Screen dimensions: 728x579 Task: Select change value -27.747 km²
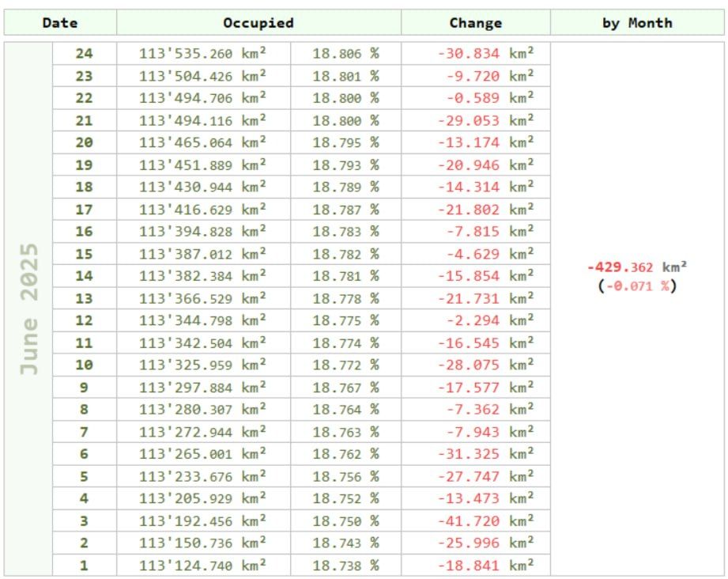(x=485, y=477)
